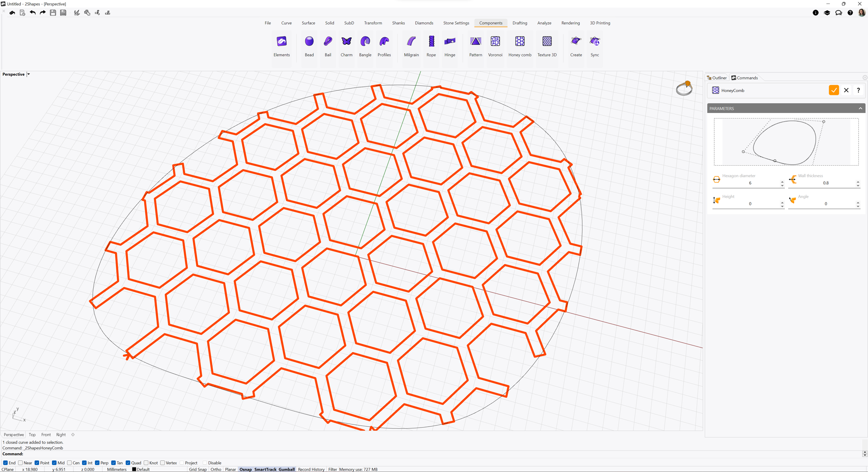This screenshot has width=868, height=472.
Task: Select the Milgrain tool icon
Action: coord(411,41)
